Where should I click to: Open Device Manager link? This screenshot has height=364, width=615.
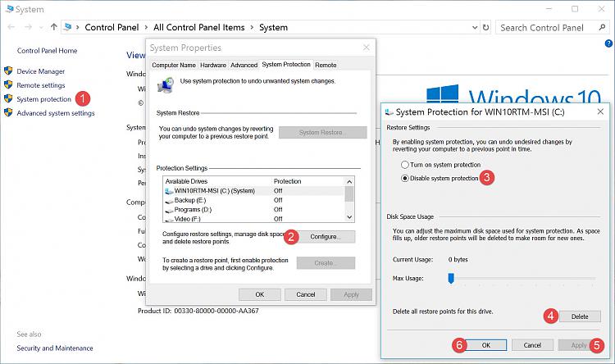pos(41,71)
